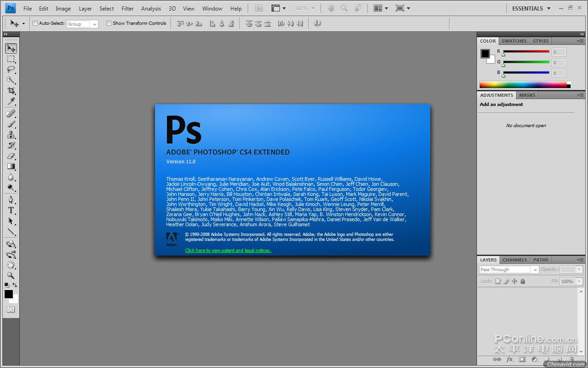This screenshot has height=368, width=588.
Task: Select the History Brush tool
Action: coord(11,145)
